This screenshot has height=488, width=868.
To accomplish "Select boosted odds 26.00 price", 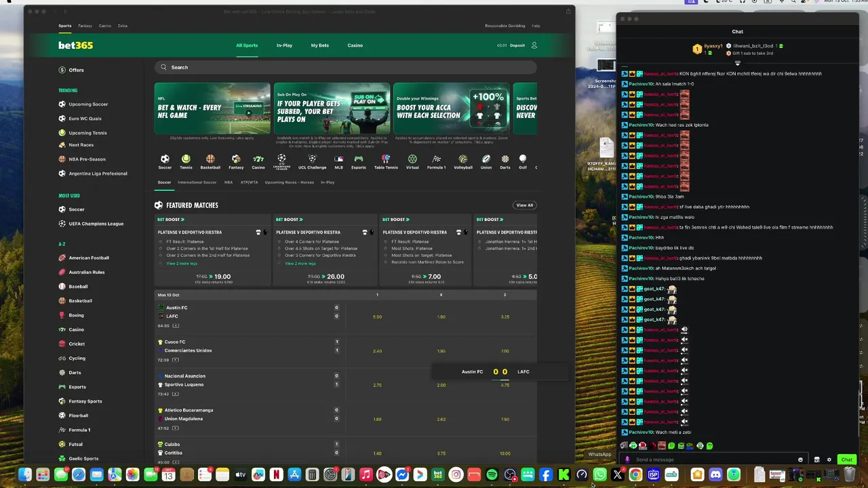I will click(x=336, y=277).
